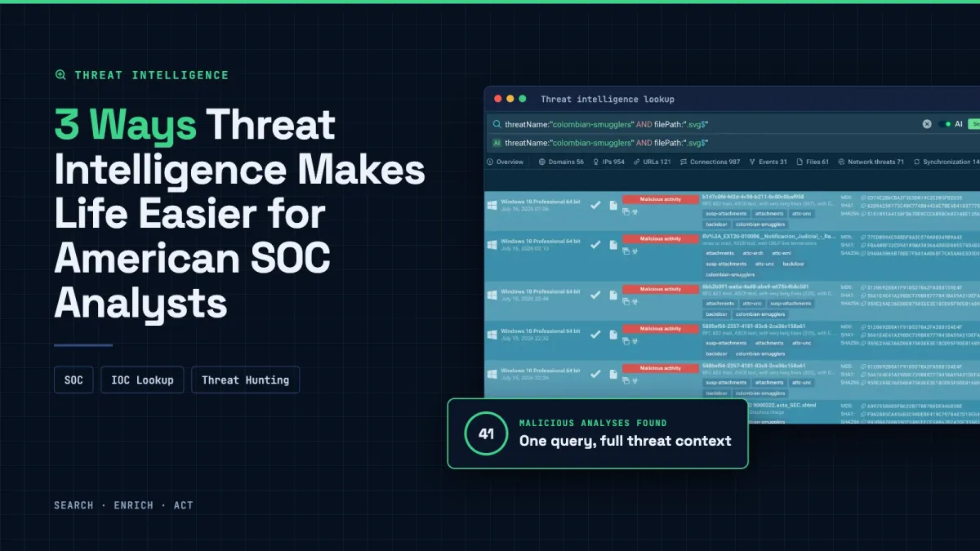View the Network threats 71 tab

871,162
